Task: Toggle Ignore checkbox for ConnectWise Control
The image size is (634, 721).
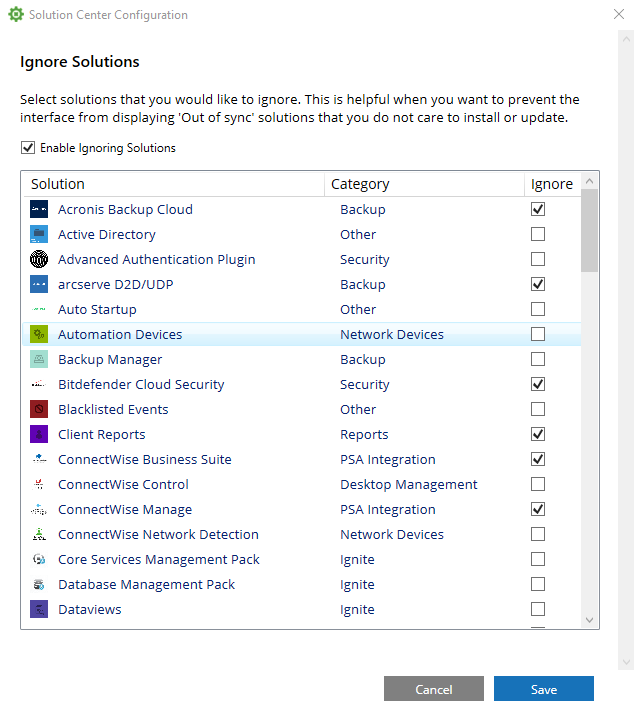Action: 538,485
